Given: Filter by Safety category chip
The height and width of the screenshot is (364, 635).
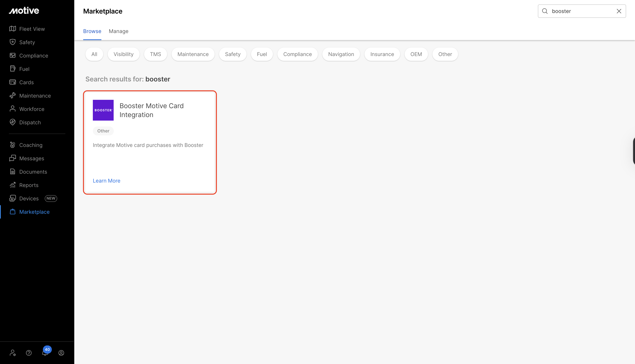Looking at the screenshot, I should click(233, 54).
